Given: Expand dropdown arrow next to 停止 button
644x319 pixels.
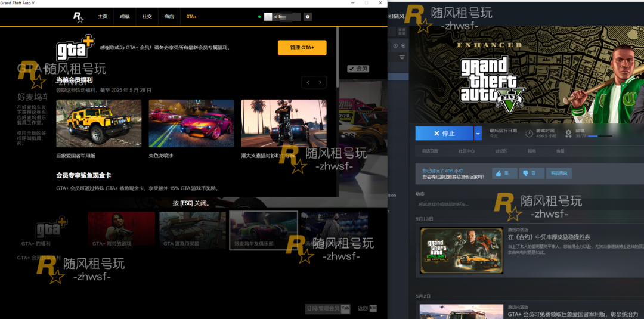Looking at the screenshot, I should tap(478, 134).
